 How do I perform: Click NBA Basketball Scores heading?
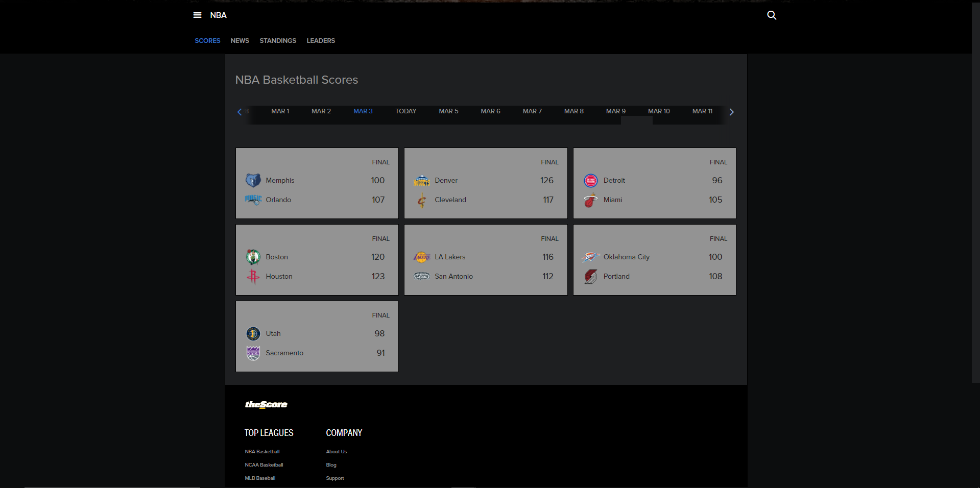pyautogui.click(x=297, y=80)
